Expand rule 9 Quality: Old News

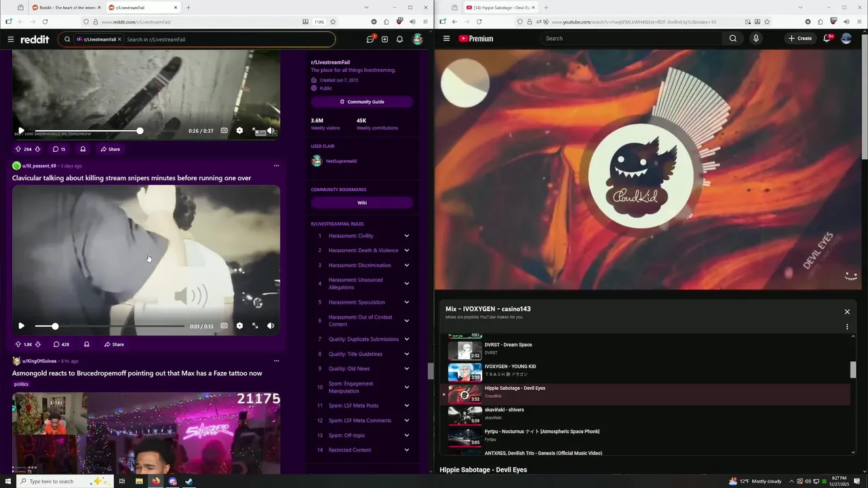(x=362, y=369)
